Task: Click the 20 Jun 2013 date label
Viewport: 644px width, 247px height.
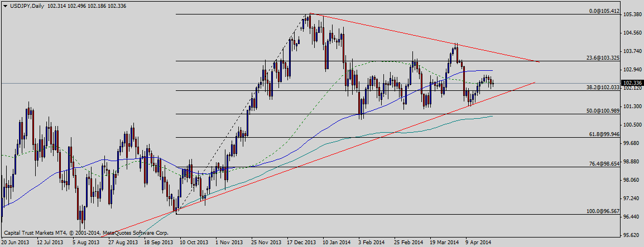Action: (16, 243)
